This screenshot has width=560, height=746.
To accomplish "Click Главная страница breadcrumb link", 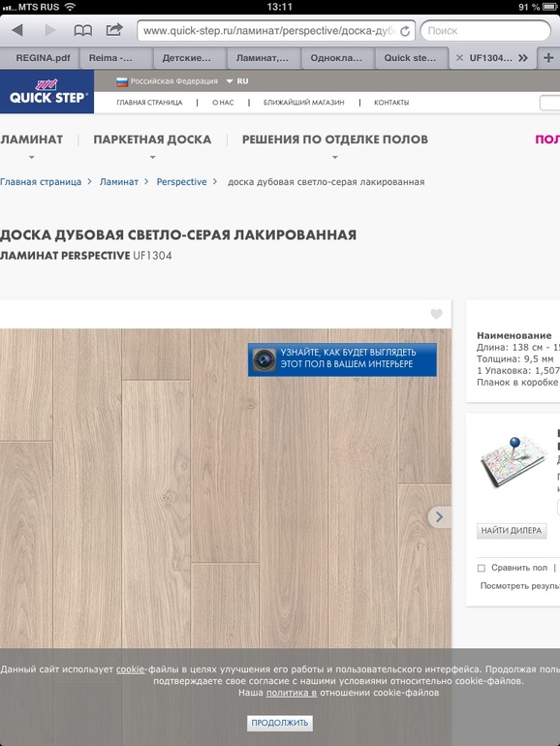I will (x=41, y=182).
